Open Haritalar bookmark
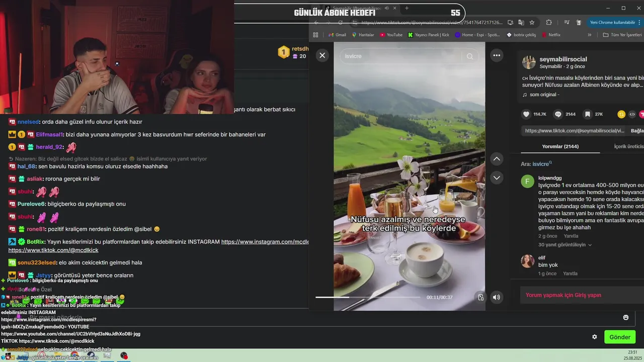This screenshot has height=362, width=644. coord(363,35)
